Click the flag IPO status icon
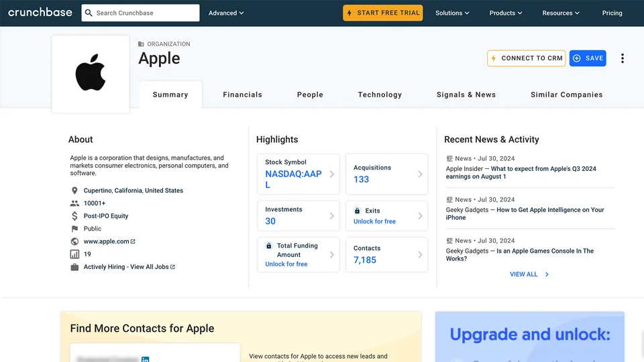This screenshot has height=362, width=644. point(74,229)
